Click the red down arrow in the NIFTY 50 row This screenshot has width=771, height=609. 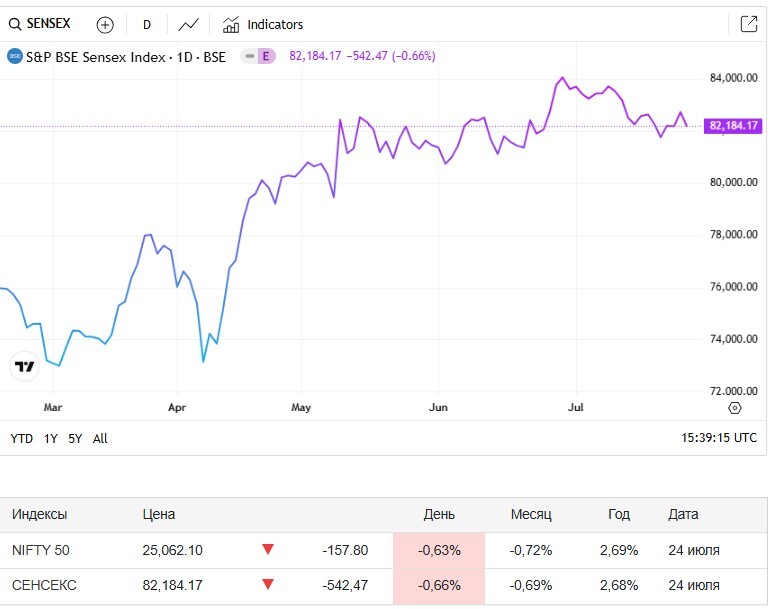pos(267,549)
